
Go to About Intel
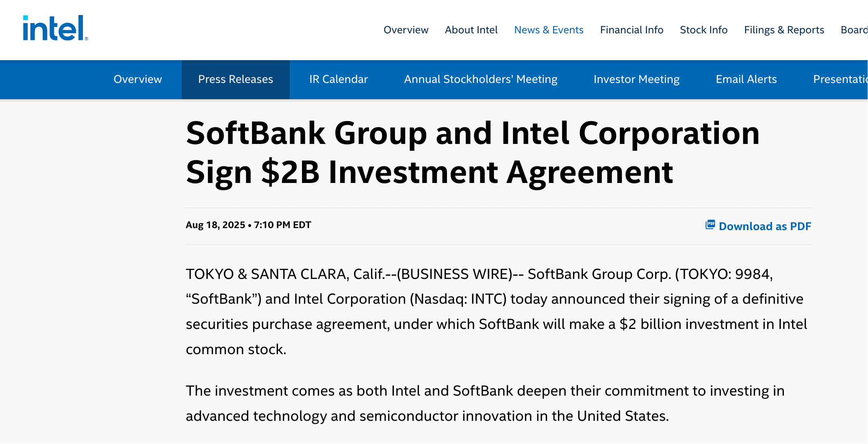click(471, 30)
